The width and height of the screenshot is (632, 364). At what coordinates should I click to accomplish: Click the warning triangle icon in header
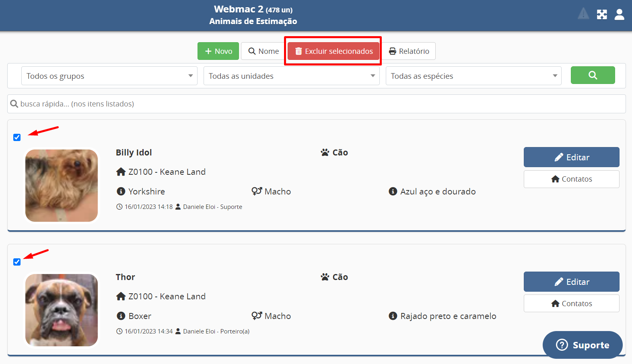[583, 14]
